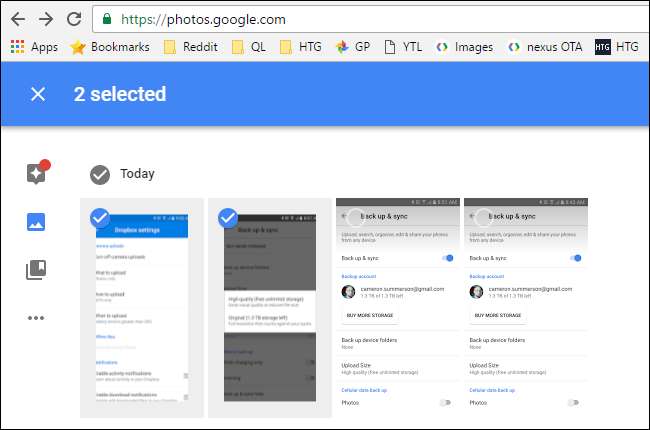Open the Apps shortcut in bookmarks bar
650x430 pixels.
[34, 46]
